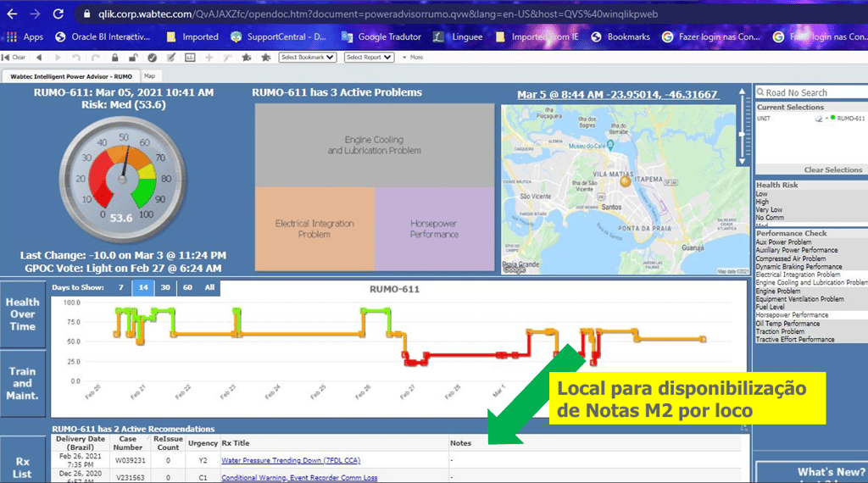This screenshot has height=483, width=868.
Task: Unlock selections with the open padlock icon
Action: tap(133, 57)
